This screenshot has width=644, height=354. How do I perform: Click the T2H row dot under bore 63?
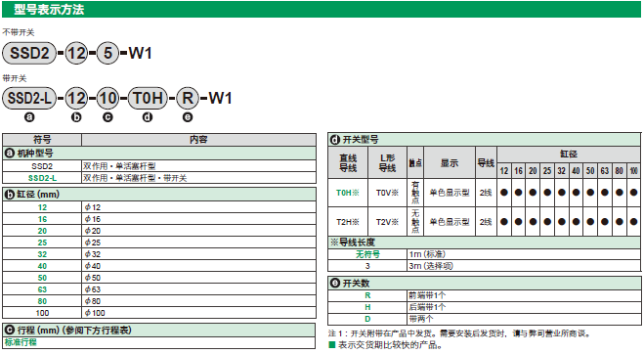coord(605,222)
